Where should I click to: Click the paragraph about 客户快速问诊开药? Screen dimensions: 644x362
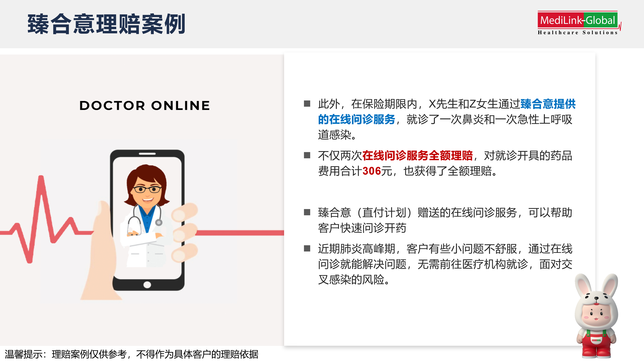tap(445, 220)
